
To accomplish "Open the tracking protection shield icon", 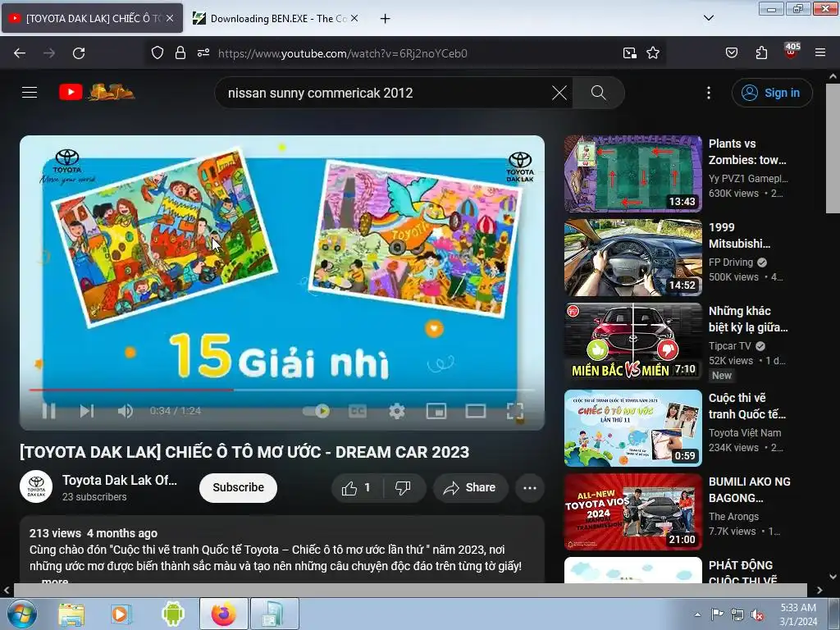I will [157, 52].
